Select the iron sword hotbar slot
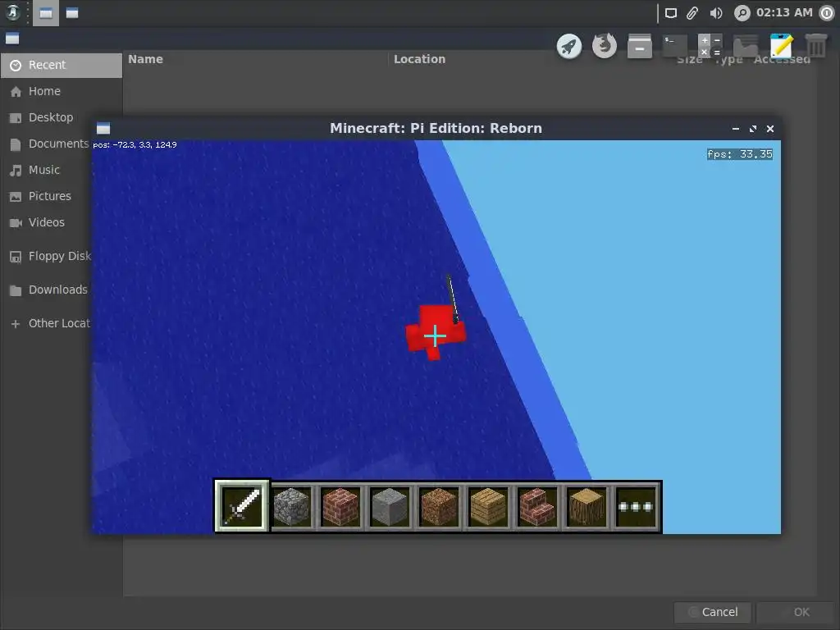 [x=242, y=505]
